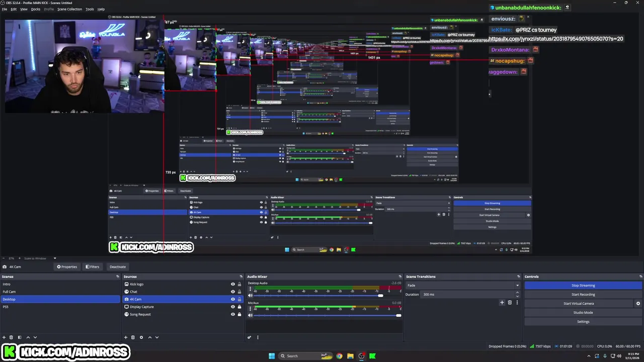Open the Tools menu
The height and width of the screenshot is (362, 644).
pyautogui.click(x=90, y=9)
